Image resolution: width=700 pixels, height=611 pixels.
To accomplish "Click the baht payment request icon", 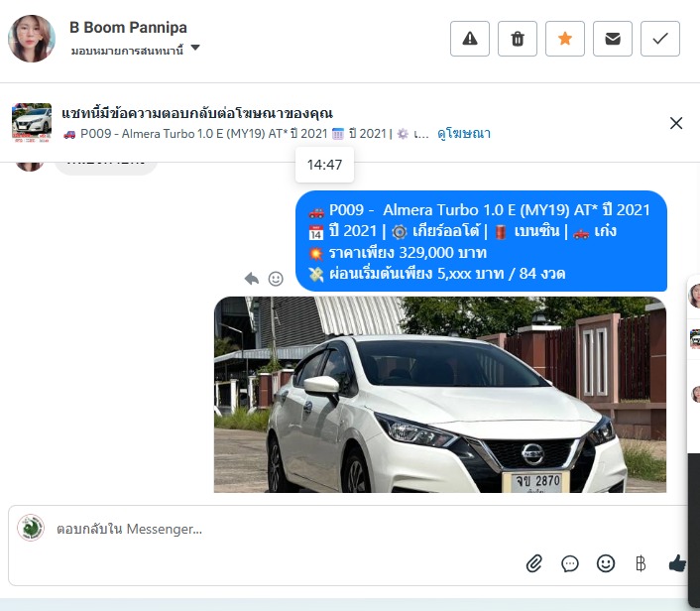I will [641, 563].
